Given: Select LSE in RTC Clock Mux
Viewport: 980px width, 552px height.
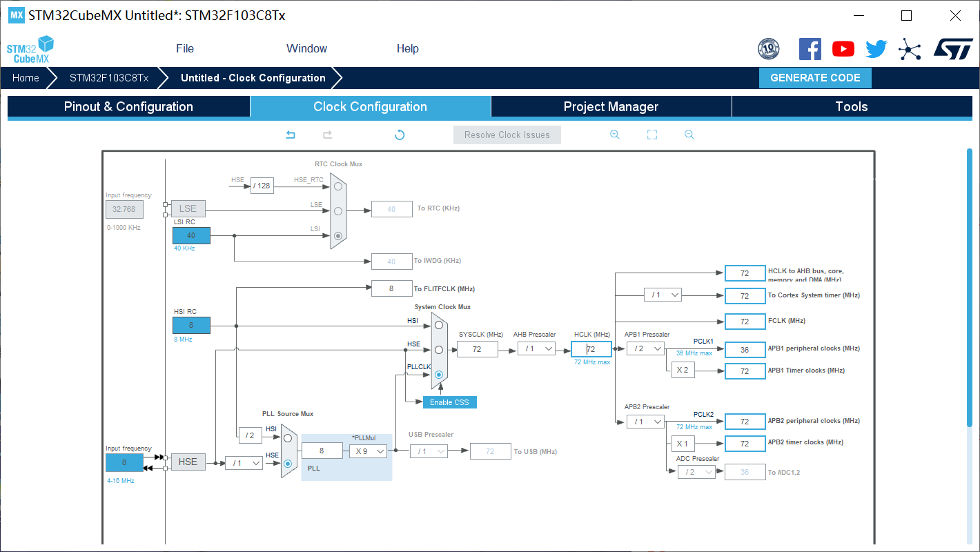Looking at the screenshot, I should [337, 211].
